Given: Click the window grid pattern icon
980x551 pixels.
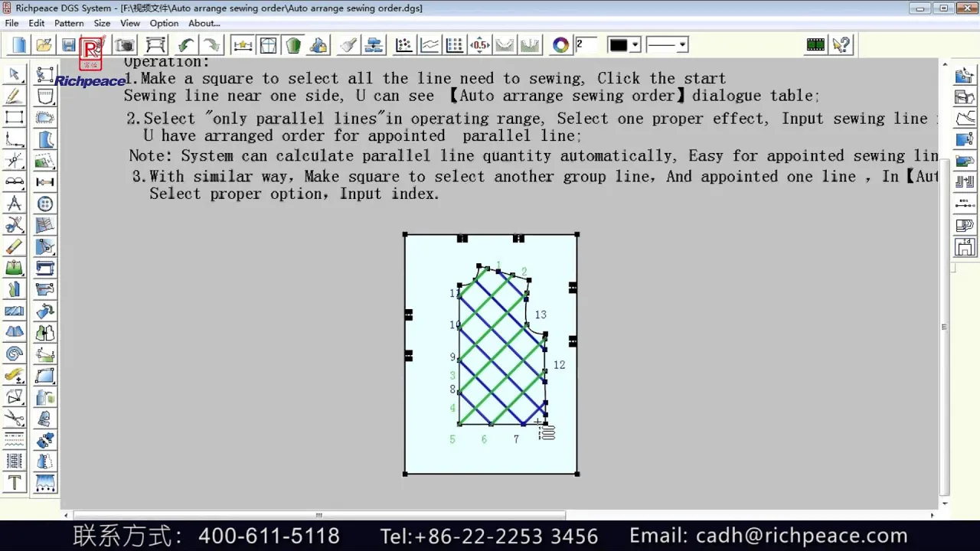Looking at the screenshot, I should pos(268,45).
